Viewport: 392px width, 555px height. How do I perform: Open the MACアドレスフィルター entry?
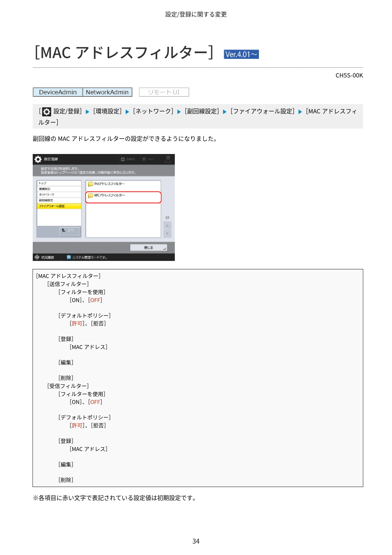click(x=123, y=197)
